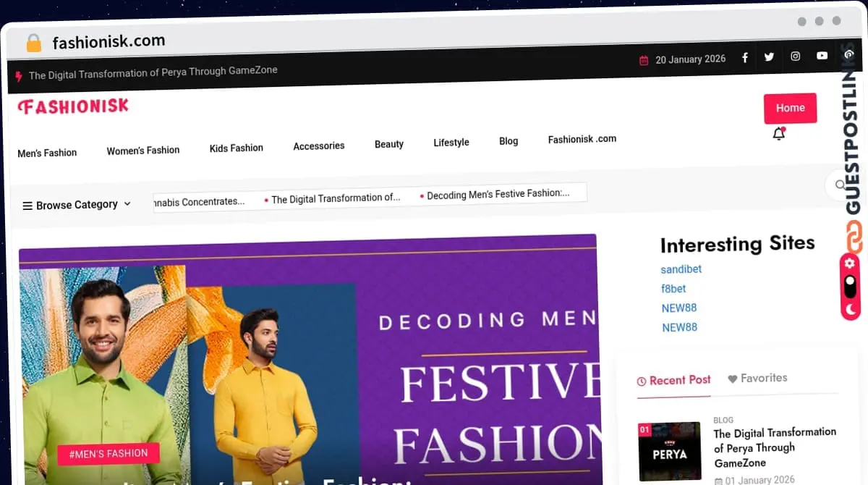Click the Home button

point(790,107)
